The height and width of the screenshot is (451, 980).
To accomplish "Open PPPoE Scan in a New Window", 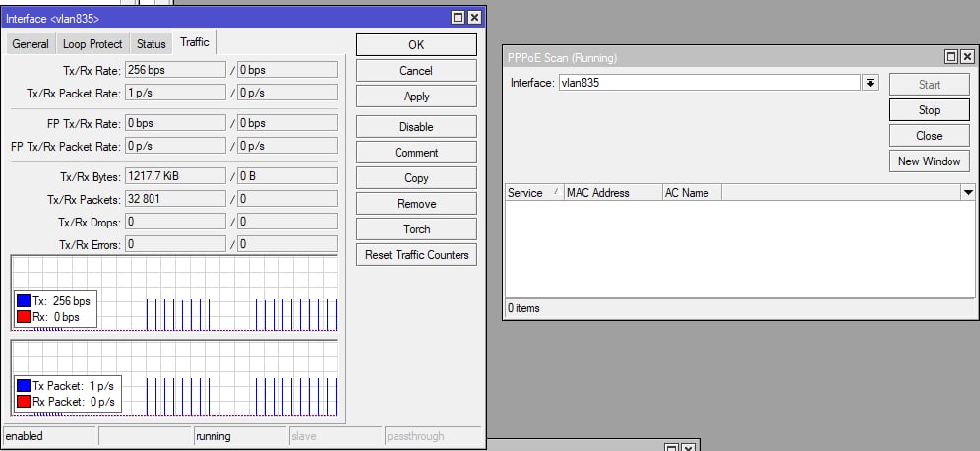I will [x=929, y=161].
